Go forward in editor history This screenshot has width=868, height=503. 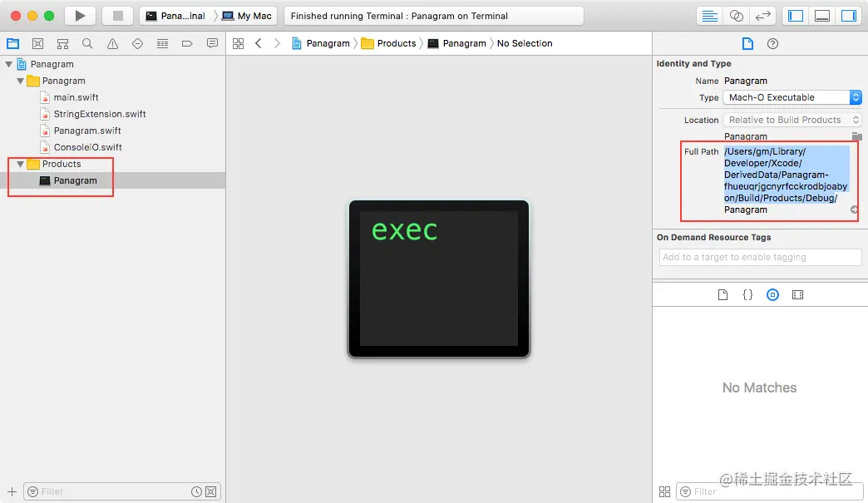278,43
